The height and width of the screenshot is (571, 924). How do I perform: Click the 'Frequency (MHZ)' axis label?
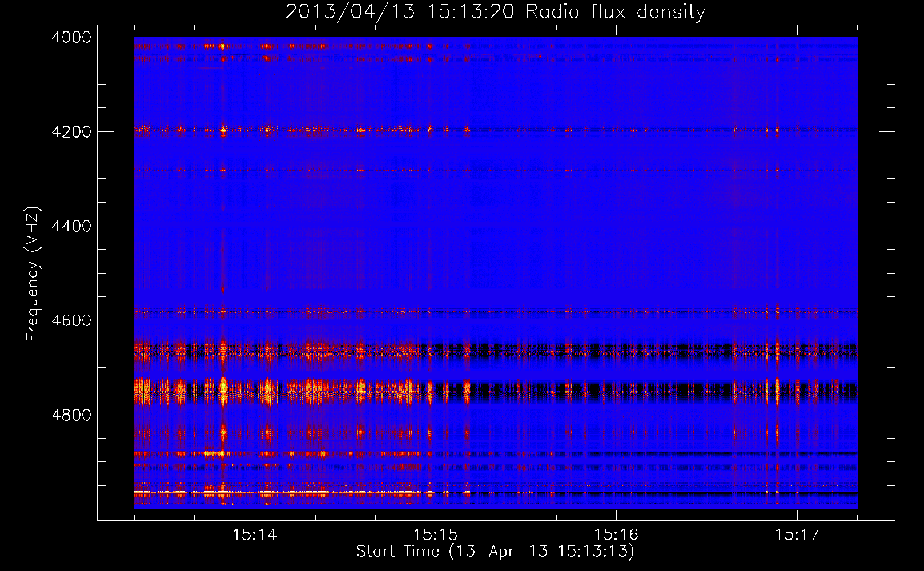click(33, 274)
